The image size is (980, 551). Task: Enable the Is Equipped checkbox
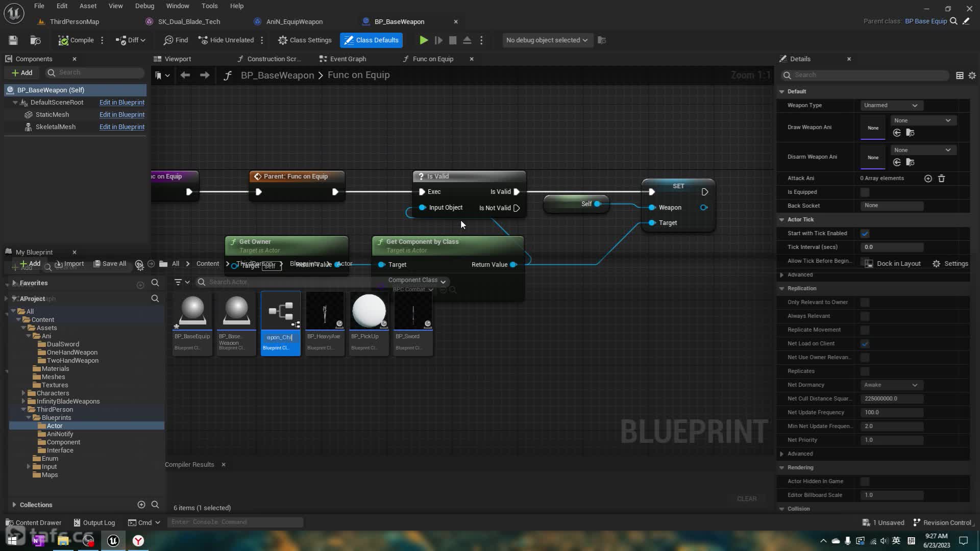coord(865,192)
